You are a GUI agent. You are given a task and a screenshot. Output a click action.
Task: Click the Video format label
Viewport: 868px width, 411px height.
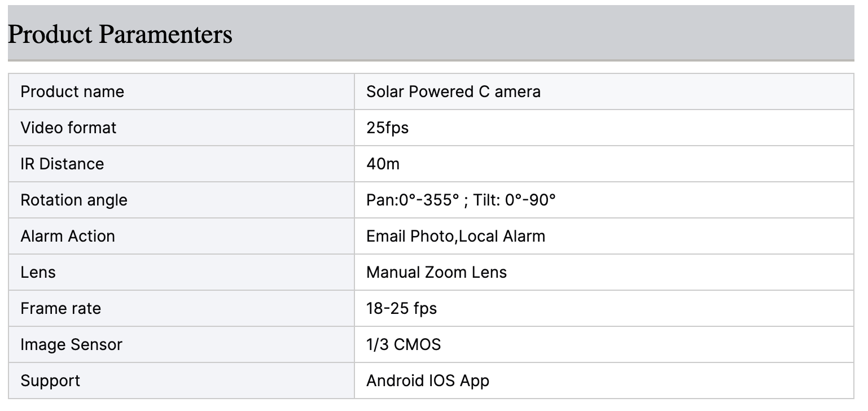click(68, 128)
